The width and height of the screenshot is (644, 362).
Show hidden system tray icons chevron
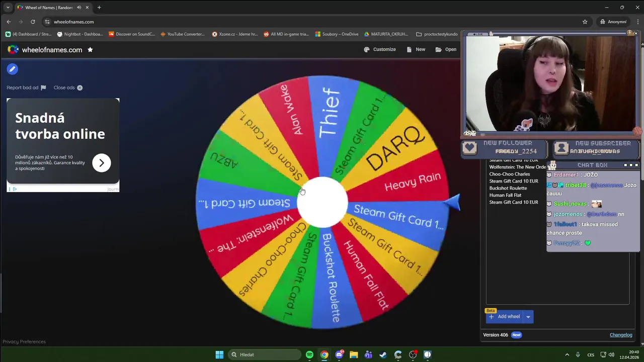point(567,354)
